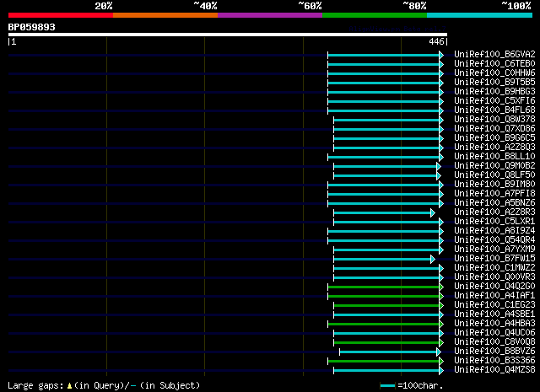
Task: Select the UniRef100_Q9M0B2 label
Action: coord(494,166)
